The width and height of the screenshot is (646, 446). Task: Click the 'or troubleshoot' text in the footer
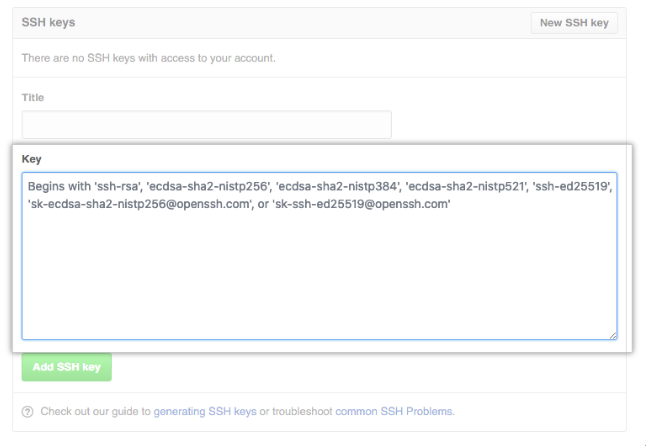coord(296,411)
